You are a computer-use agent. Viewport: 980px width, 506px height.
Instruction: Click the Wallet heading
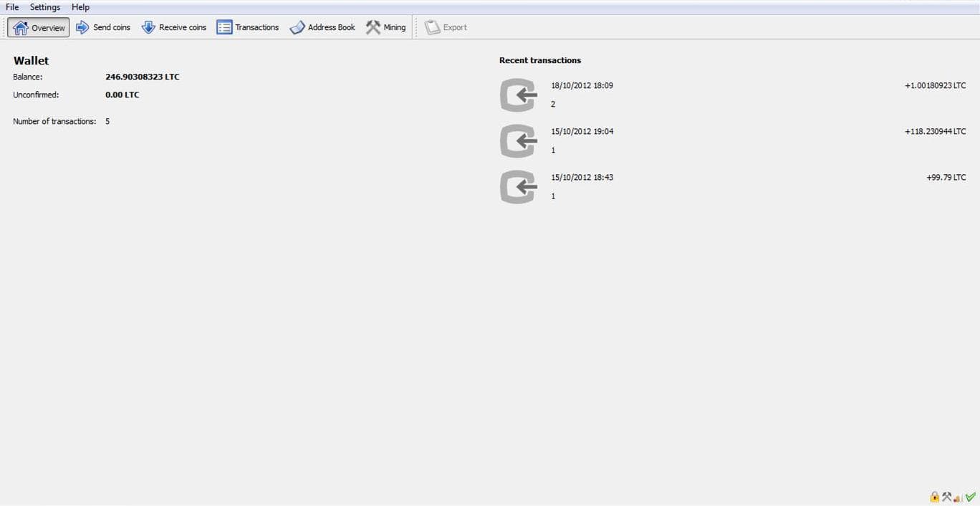click(32, 61)
